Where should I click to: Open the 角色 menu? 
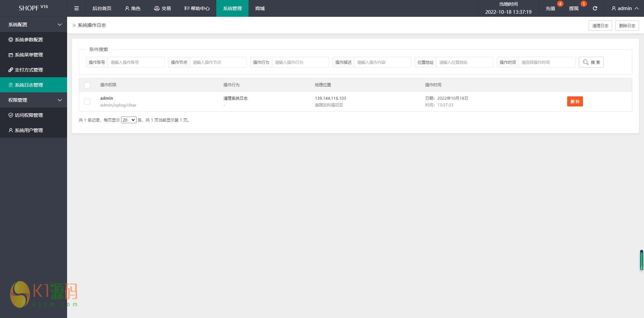pos(132,8)
